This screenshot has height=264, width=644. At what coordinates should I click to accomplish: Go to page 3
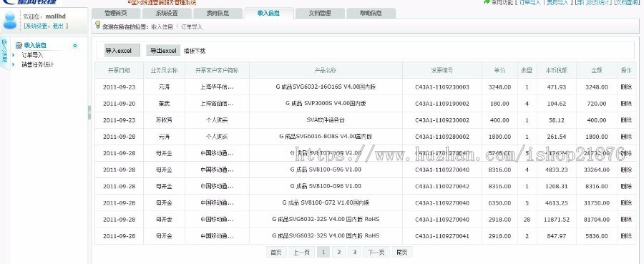[354, 252]
